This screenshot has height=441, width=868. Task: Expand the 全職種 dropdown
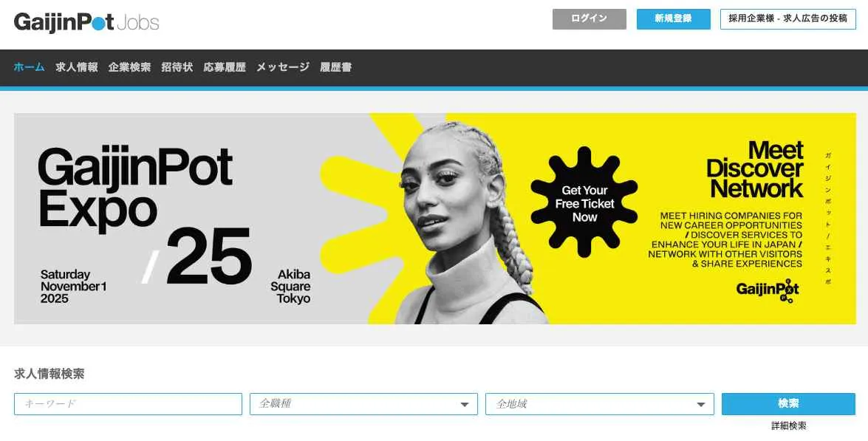click(x=363, y=404)
